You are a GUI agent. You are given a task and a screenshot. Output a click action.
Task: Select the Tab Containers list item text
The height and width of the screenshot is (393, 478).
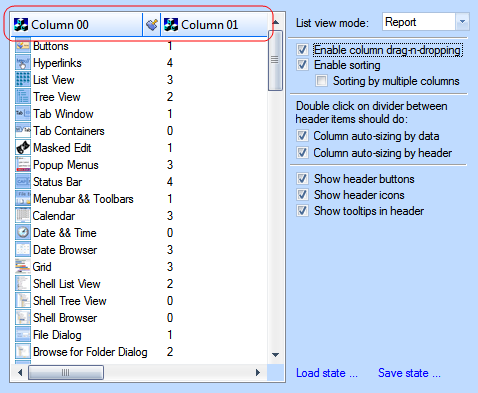point(69,131)
